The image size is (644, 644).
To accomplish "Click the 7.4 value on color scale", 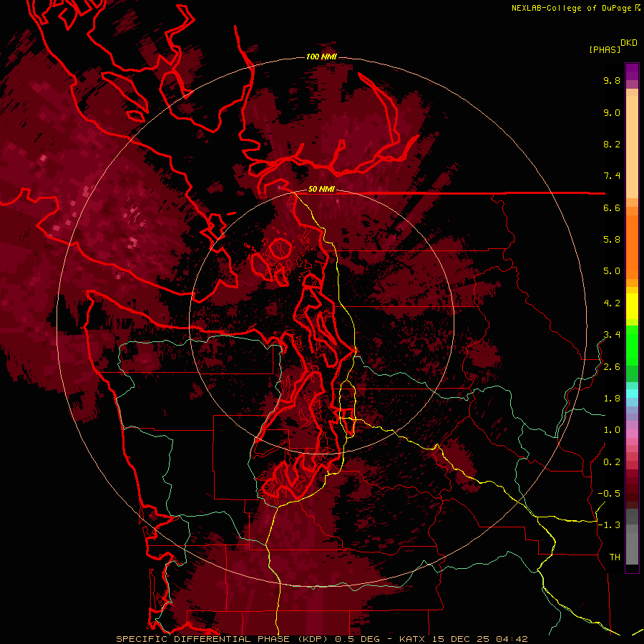I will pyautogui.click(x=612, y=176).
